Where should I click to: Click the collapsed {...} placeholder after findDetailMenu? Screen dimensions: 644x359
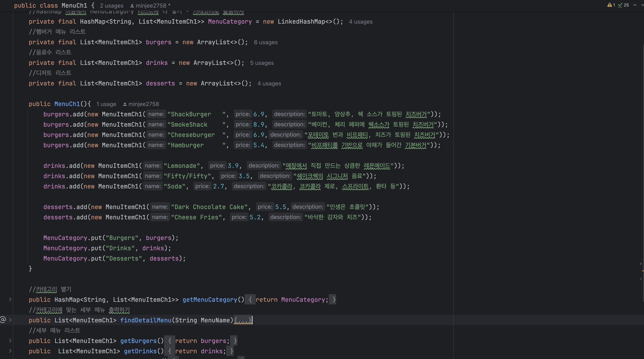[243, 320]
